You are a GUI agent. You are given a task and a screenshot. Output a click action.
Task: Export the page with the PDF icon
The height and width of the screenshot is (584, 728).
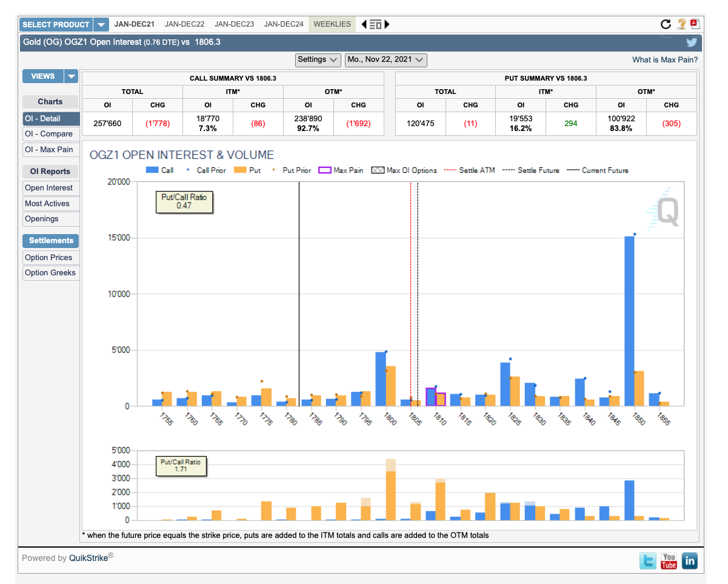click(x=695, y=24)
